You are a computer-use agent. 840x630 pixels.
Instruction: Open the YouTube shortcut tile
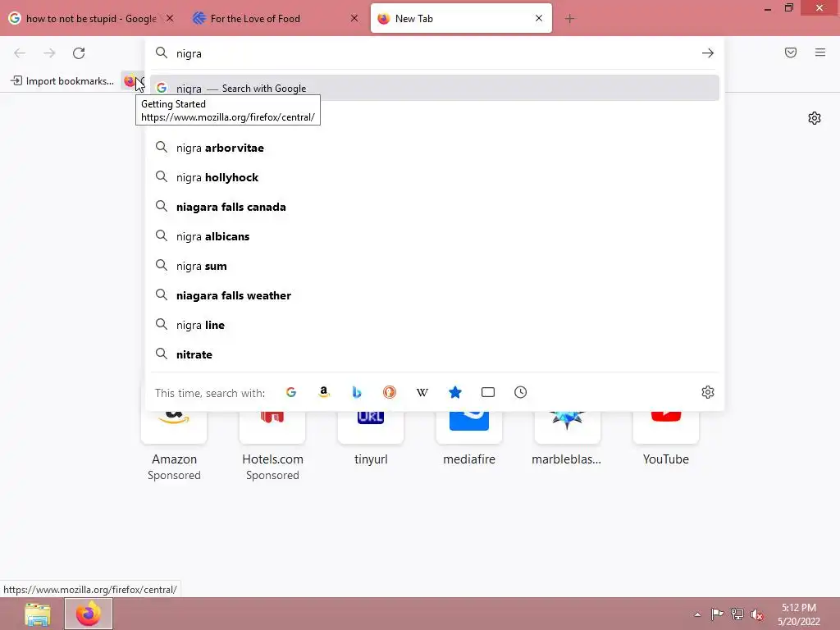(x=666, y=441)
